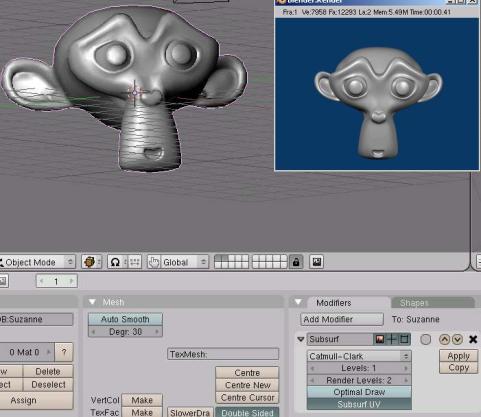This screenshot has height=417, width=481.
Task: Open the Catmull-Clark subdivision type dropdown
Action: pyautogui.click(x=359, y=356)
